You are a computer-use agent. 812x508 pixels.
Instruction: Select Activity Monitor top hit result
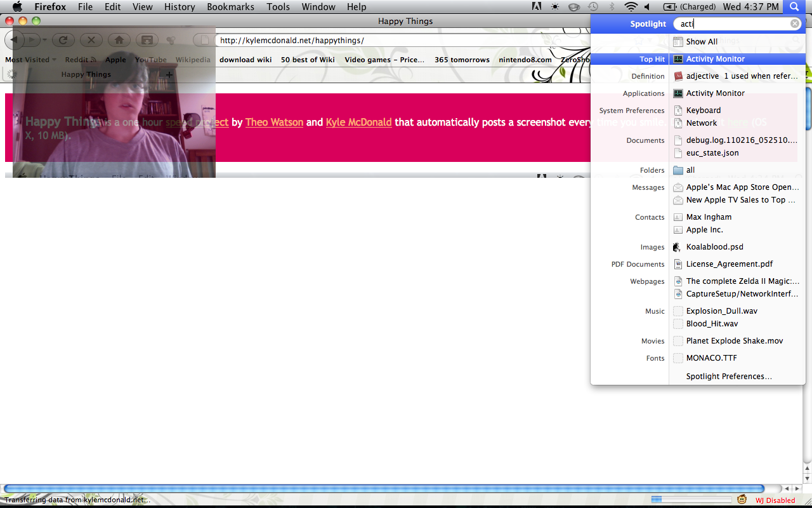click(x=715, y=59)
